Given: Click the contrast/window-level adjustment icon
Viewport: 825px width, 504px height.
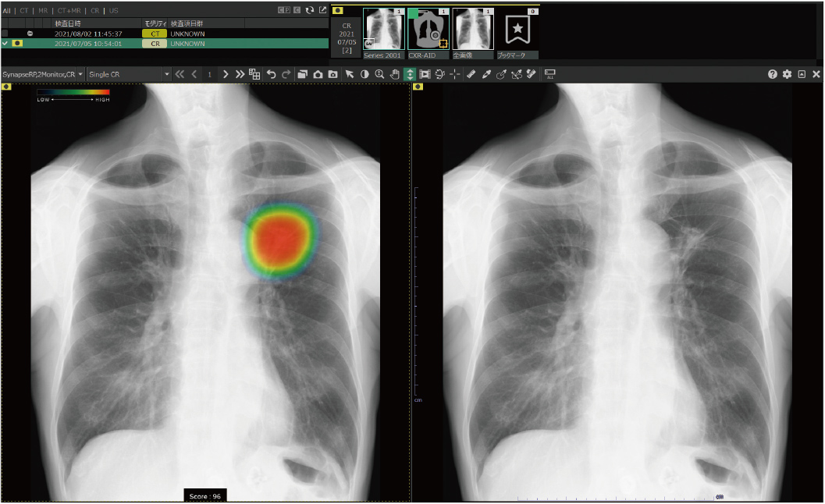Looking at the screenshot, I should 364,73.
